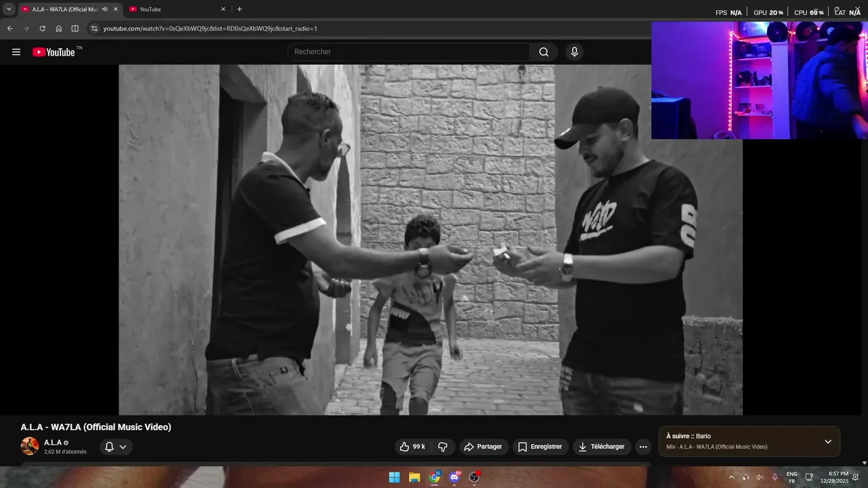
Task: Open a new browser tab
Action: [x=239, y=9]
